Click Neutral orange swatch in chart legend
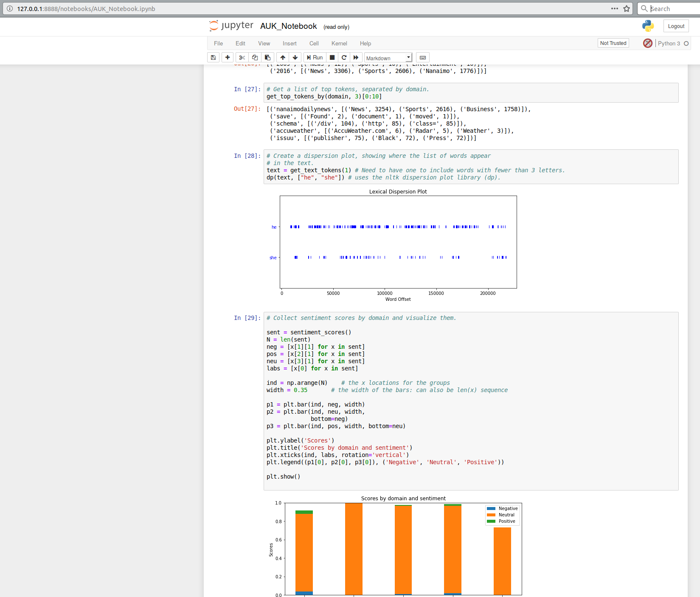The image size is (700, 597). point(491,515)
